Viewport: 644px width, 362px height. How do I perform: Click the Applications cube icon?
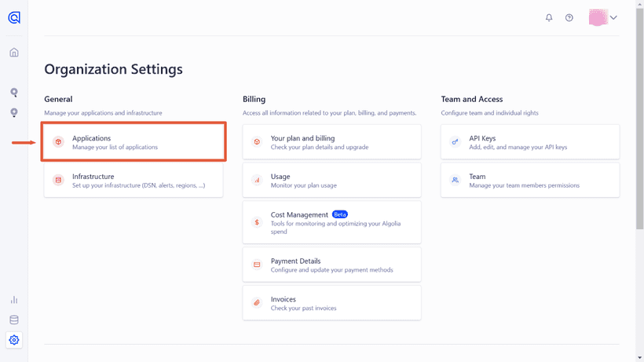pos(58,141)
